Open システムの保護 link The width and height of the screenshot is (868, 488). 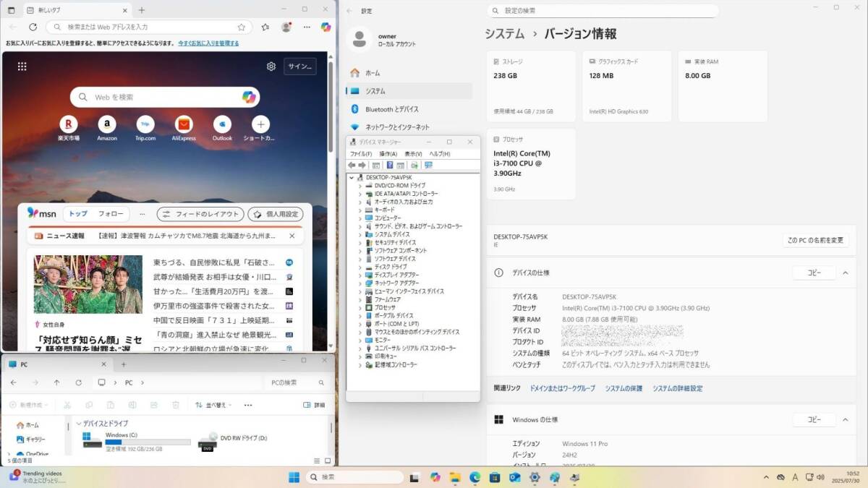coord(624,388)
